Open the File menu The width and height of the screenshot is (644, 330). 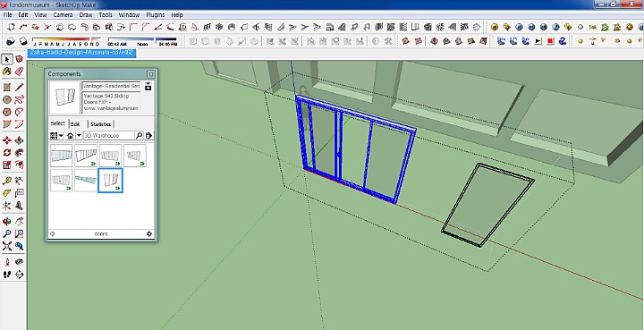[x=7, y=15]
